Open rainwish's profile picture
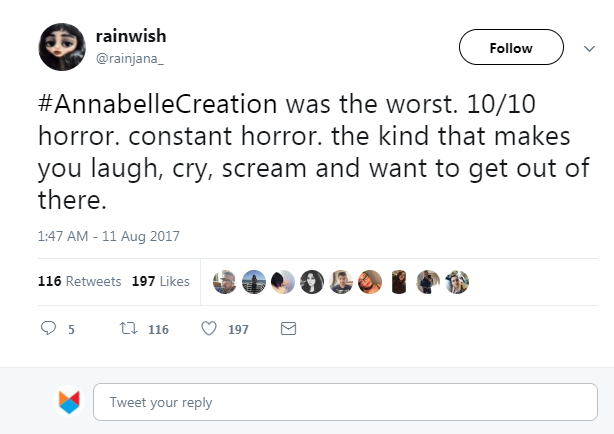Image resolution: width=614 pixels, height=434 pixels. [61, 45]
